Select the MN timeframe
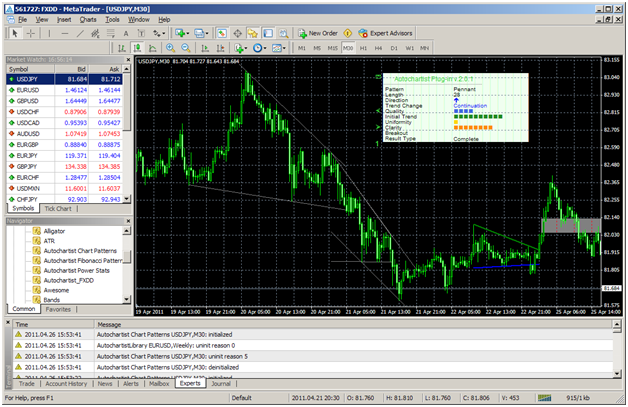628x407 pixels. point(425,48)
